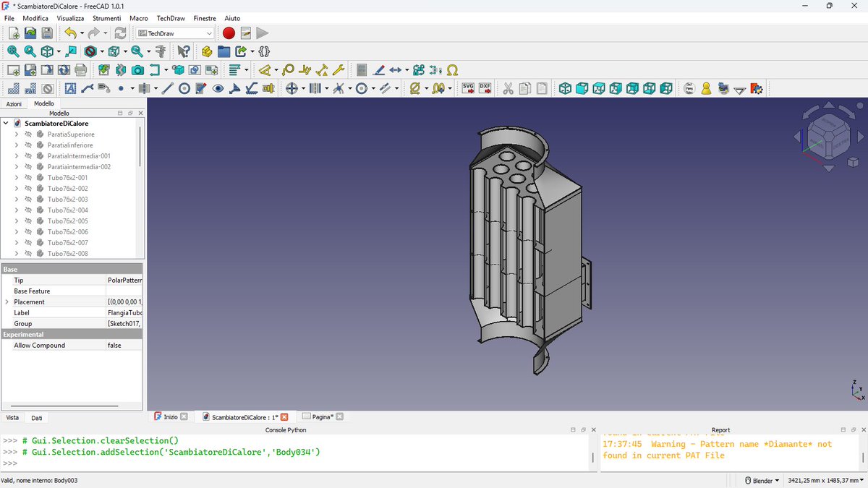
Task: Click the eye surface finish symbol icon
Action: tap(218, 88)
